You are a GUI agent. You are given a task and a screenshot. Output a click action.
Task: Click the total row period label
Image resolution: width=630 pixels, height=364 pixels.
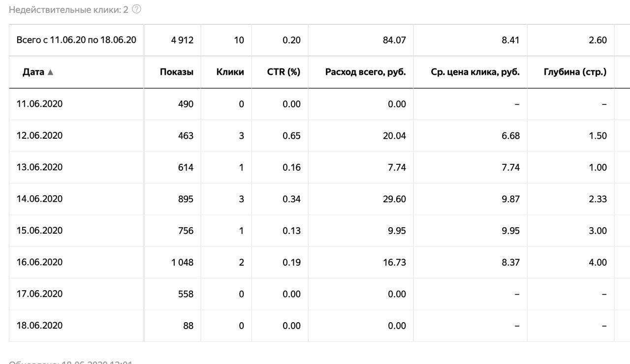(76, 40)
